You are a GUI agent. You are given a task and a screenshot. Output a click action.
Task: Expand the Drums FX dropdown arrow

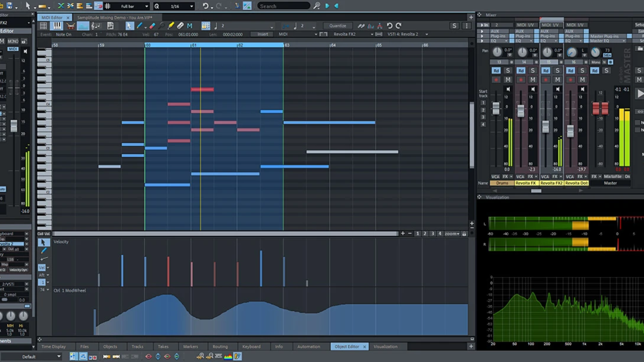511,177
